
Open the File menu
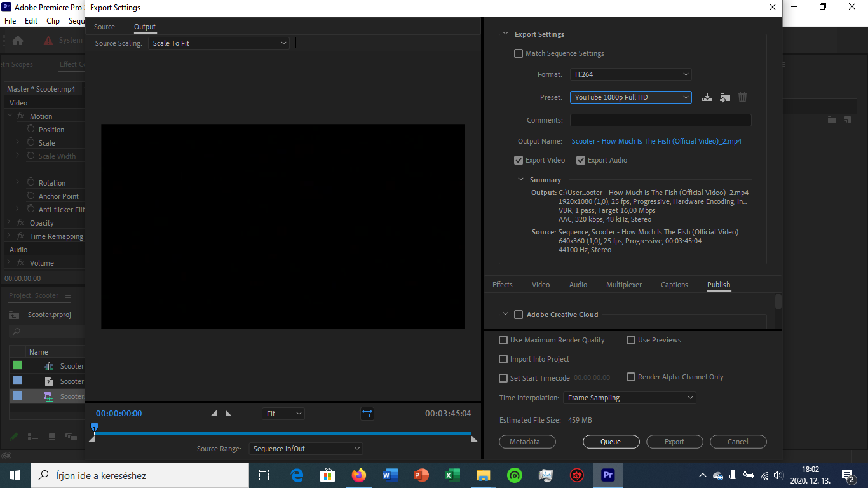(10, 21)
